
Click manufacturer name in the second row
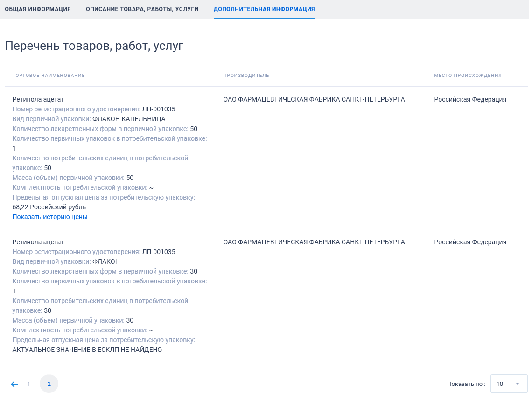pyautogui.click(x=314, y=242)
